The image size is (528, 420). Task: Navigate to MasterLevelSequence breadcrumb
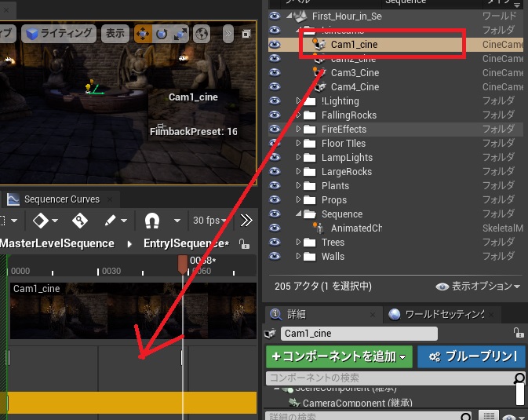[x=57, y=243]
